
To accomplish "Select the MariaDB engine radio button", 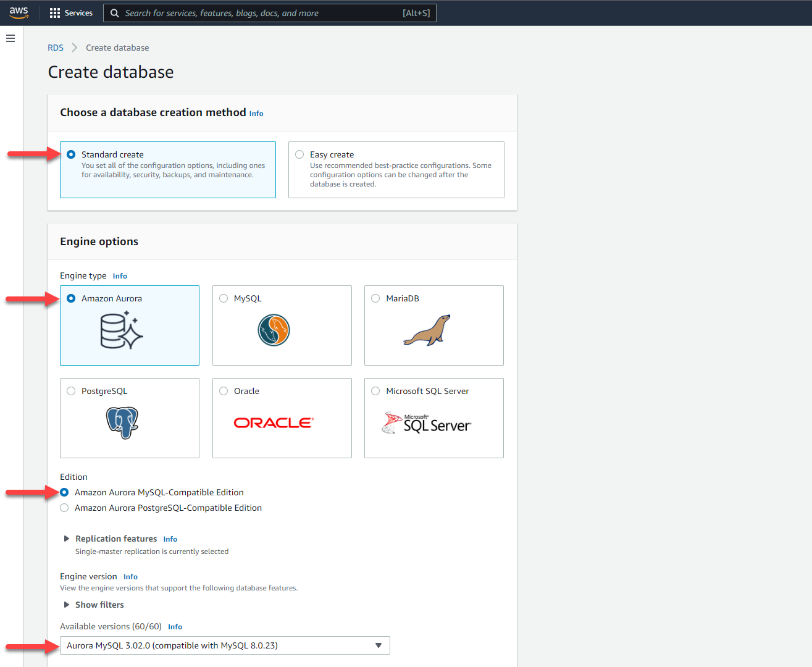I will coord(375,298).
